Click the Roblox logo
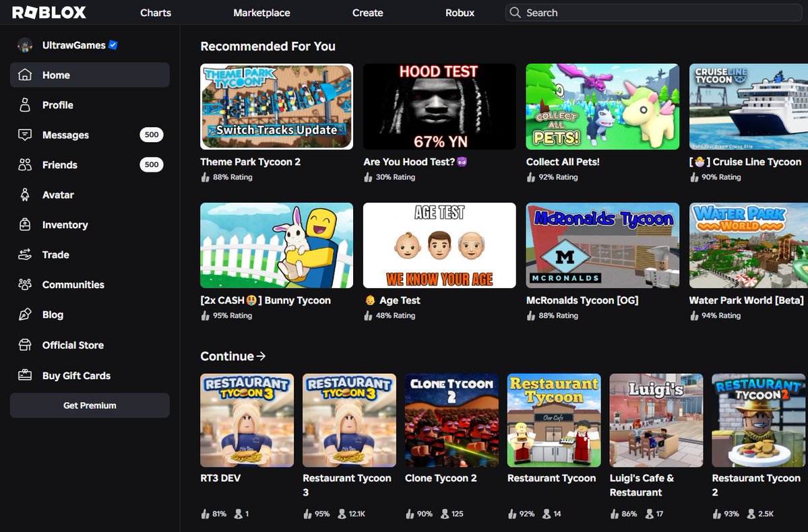808x532 pixels. pos(49,12)
